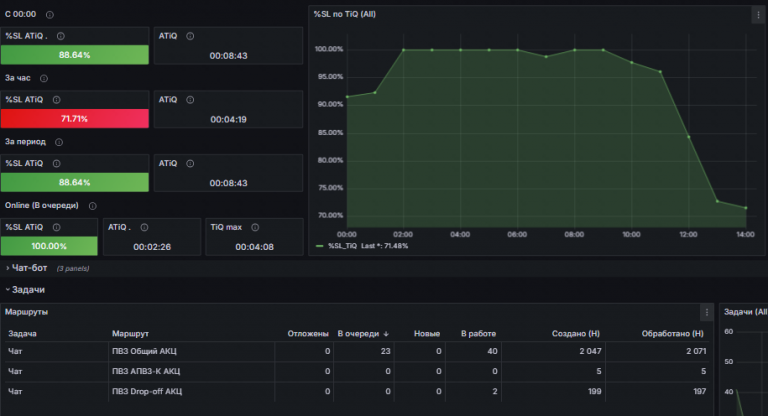
Task: Click the 2 047 created value
Action: [x=590, y=351]
